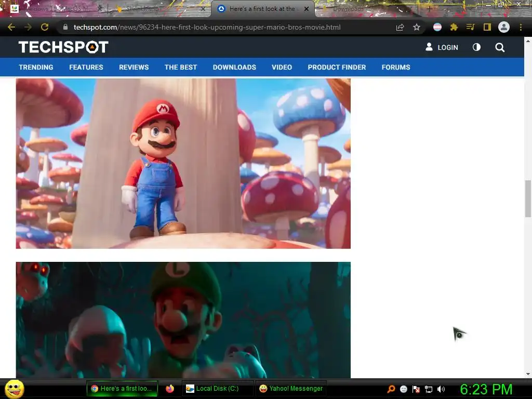The width and height of the screenshot is (532, 399).
Task: Open the pink and blue striped extension
Action: (437, 27)
